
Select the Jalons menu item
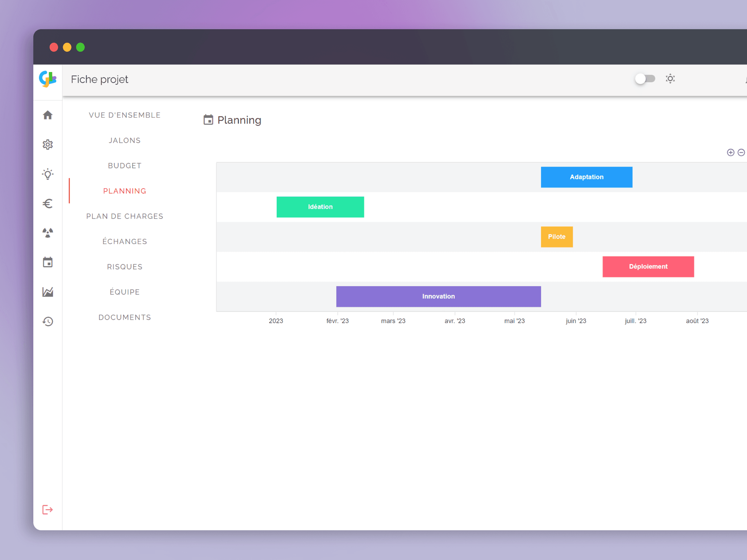[x=125, y=140]
